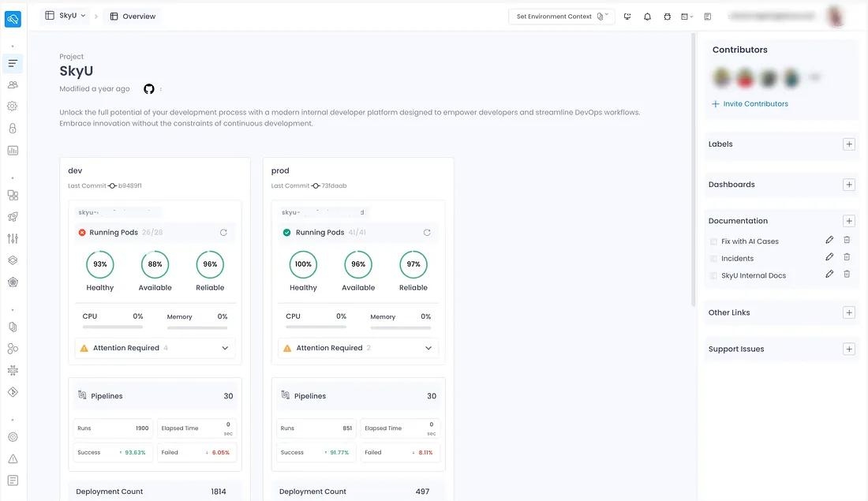This screenshot has height=501, width=868.
Task: Add a new label with plus button
Action: pos(849,144)
